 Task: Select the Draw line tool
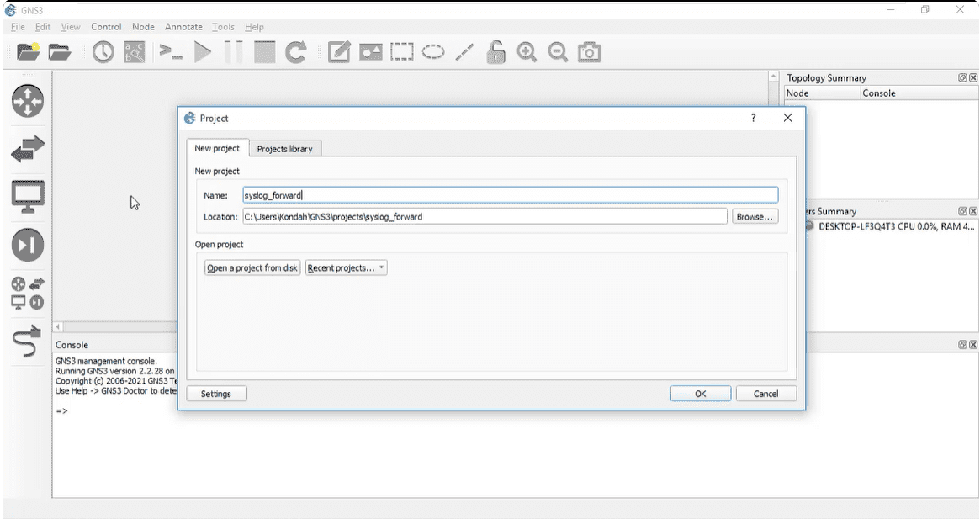[x=464, y=52]
